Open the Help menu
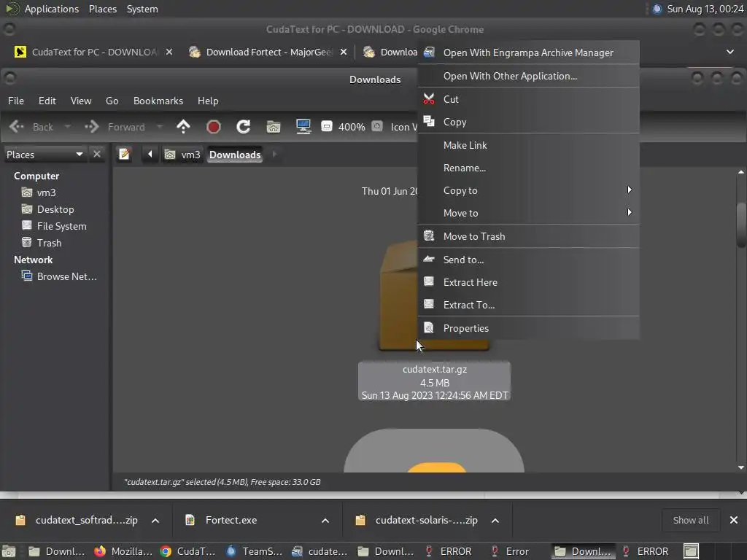The height and width of the screenshot is (560, 747). pos(208,101)
